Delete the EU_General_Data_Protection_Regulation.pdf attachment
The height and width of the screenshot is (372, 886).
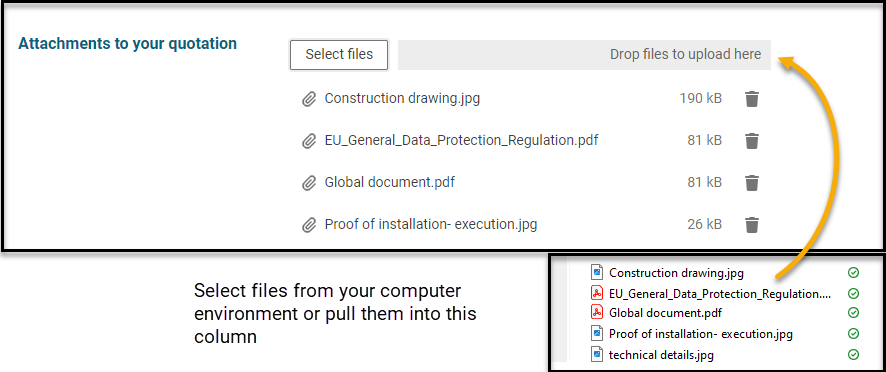[752, 141]
